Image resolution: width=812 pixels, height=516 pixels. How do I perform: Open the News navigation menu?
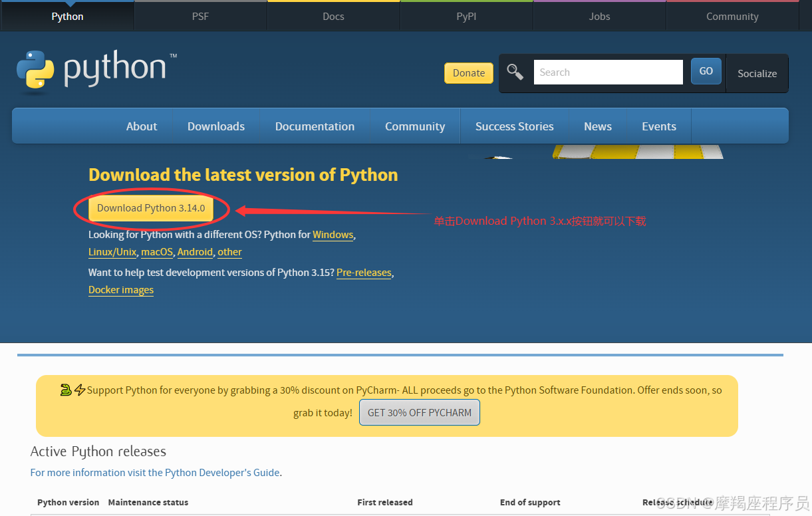[x=598, y=126]
